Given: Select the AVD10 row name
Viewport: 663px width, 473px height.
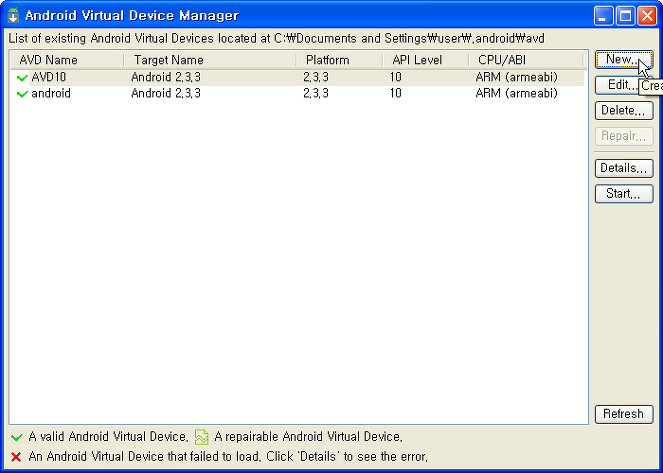Looking at the screenshot, I should click(49, 77).
